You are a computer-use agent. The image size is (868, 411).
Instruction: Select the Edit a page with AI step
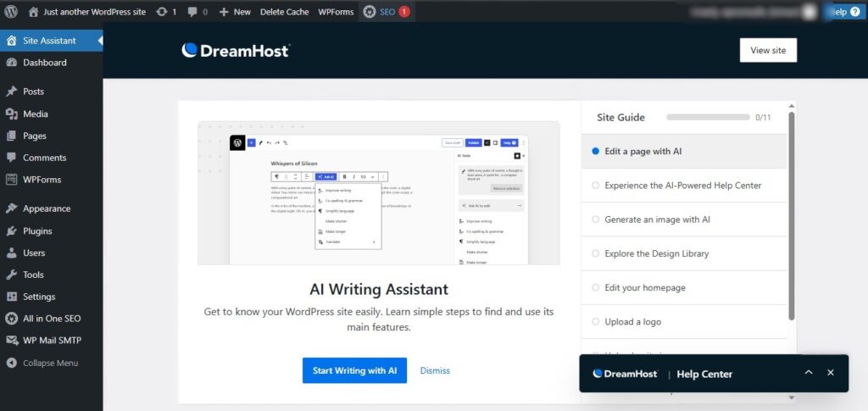[x=684, y=151]
